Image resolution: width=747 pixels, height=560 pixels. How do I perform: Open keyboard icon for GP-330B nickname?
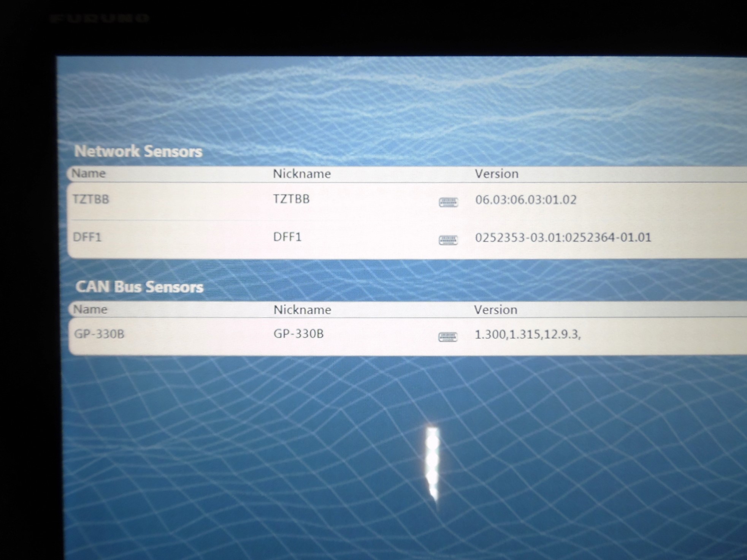(448, 337)
